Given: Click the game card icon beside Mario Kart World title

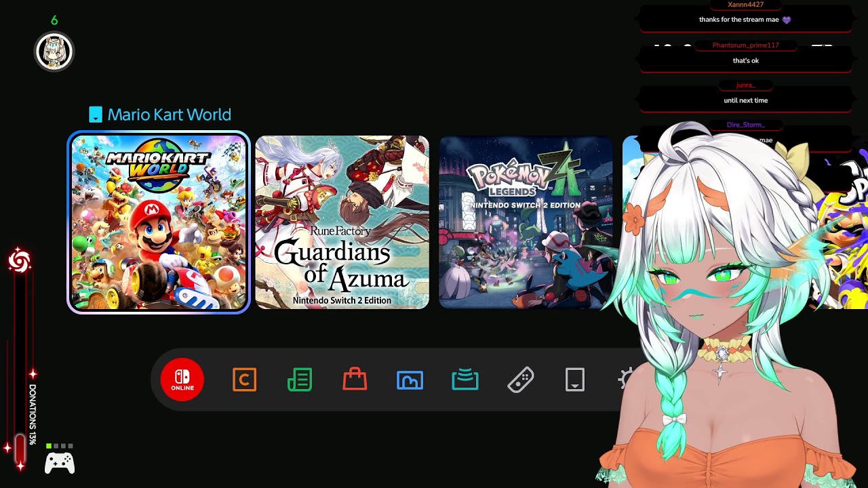Looking at the screenshot, I should pyautogui.click(x=96, y=115).
